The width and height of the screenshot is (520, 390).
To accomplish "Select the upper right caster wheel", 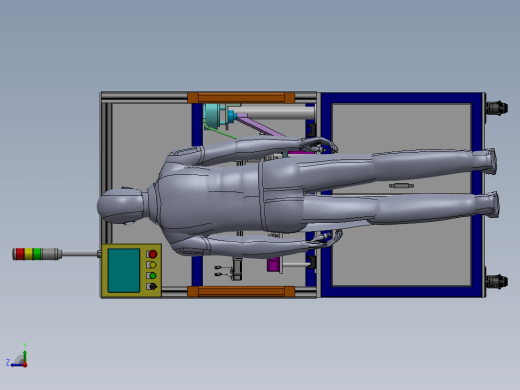I will click(x=497, y=108).
